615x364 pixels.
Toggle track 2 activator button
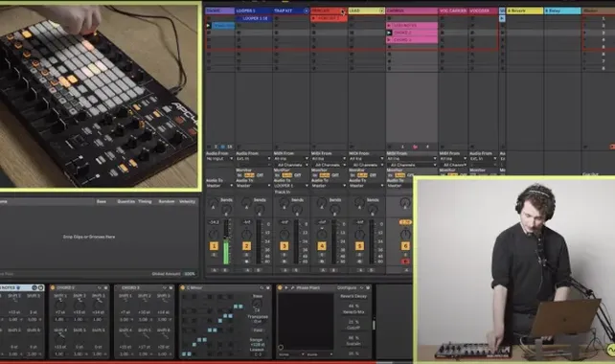coord(246,246)
